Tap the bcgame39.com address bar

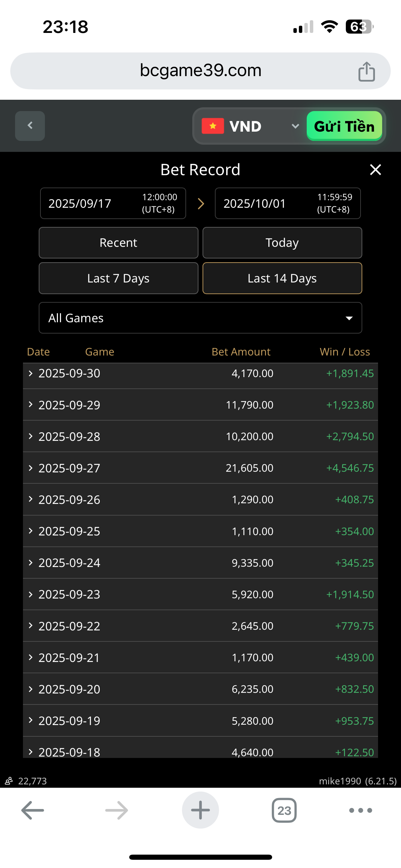[x=200, y=71]
